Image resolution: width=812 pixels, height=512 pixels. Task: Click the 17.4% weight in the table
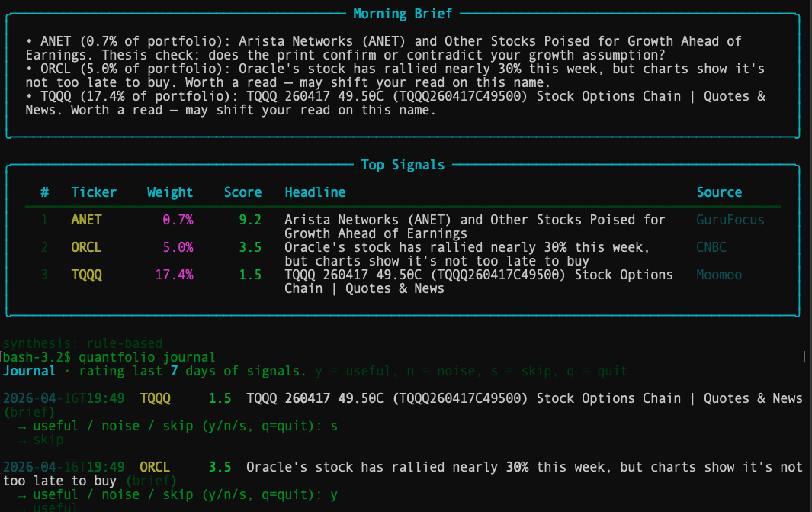click(174, 275)
